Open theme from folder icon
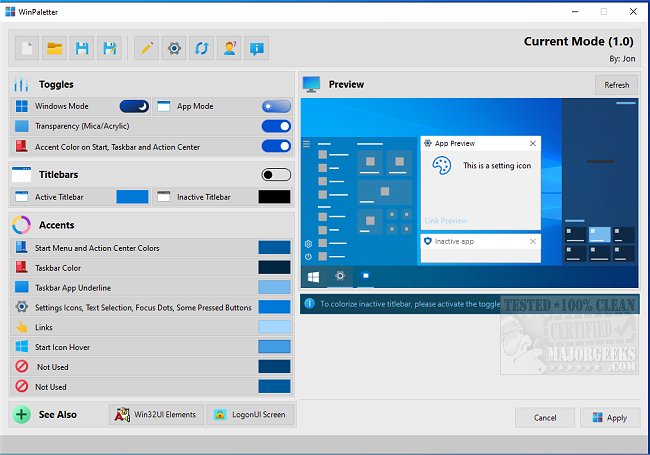The height and width of the screenshot is (455, 650). [55, 47]
